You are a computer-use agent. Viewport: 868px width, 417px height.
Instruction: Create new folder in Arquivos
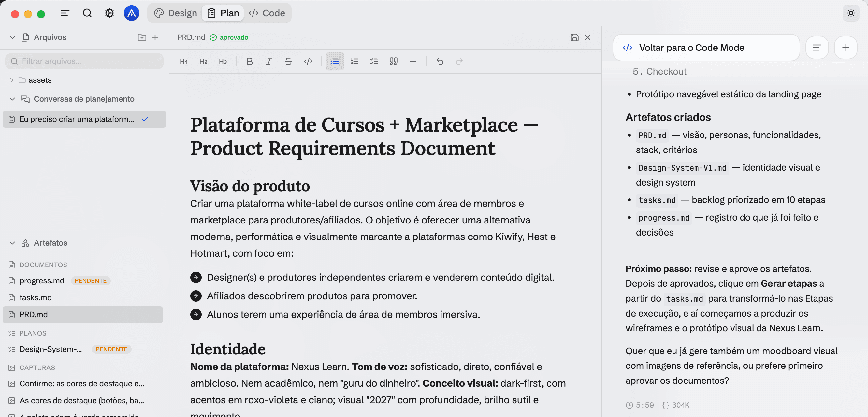[x=142, y=37]
